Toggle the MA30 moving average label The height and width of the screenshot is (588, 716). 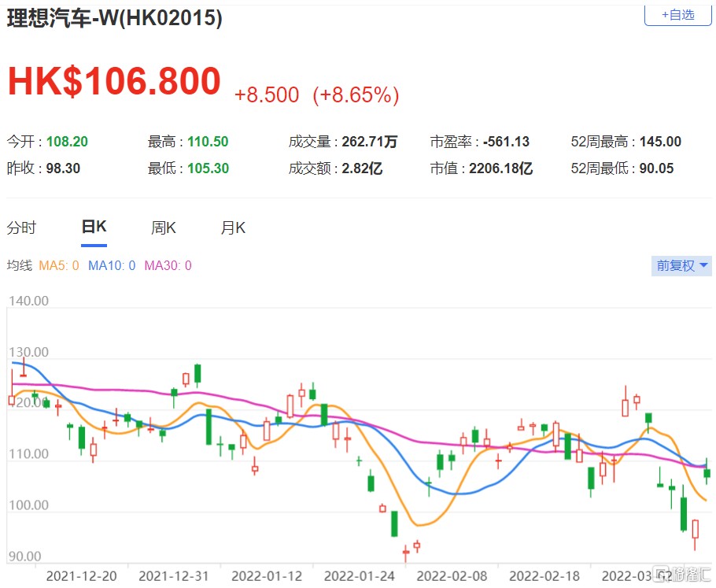pyautogui.click(x=168, y=266)
